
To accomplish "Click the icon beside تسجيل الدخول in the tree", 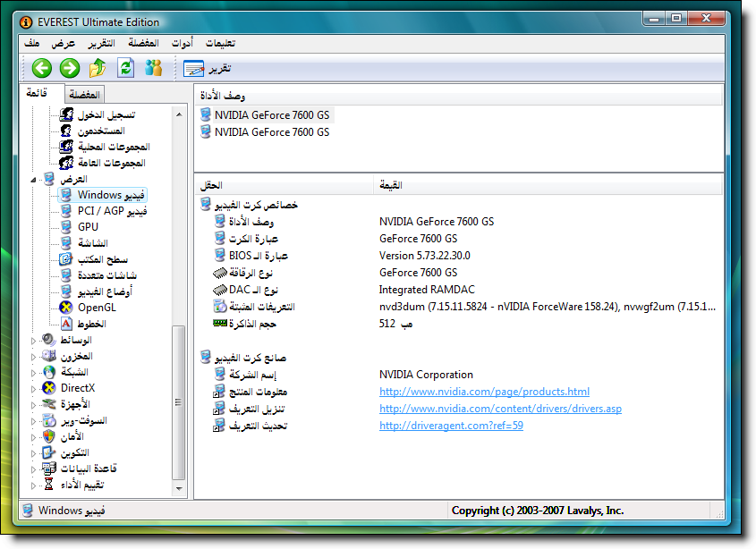I will tap(66, 114).
